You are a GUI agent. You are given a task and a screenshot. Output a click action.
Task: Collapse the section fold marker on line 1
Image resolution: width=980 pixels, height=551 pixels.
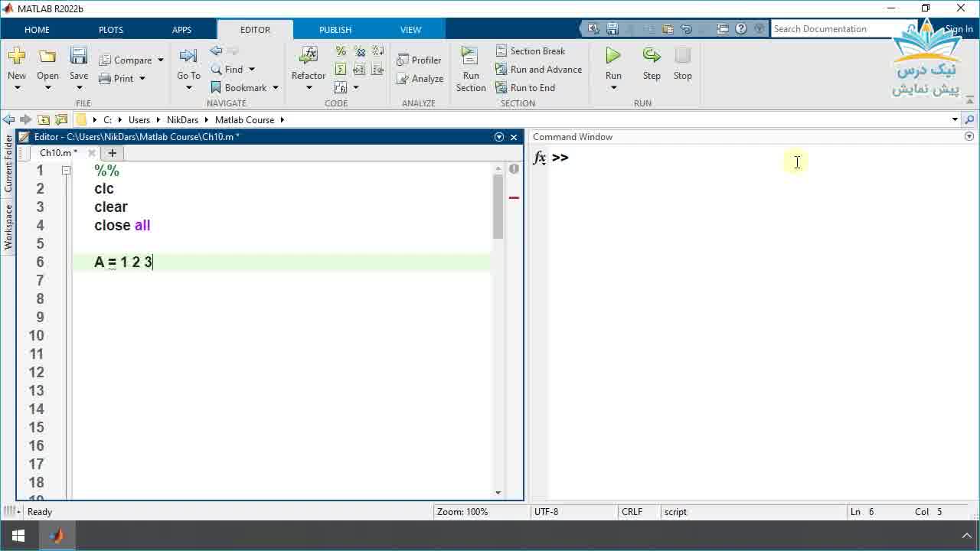click(66, 170)
